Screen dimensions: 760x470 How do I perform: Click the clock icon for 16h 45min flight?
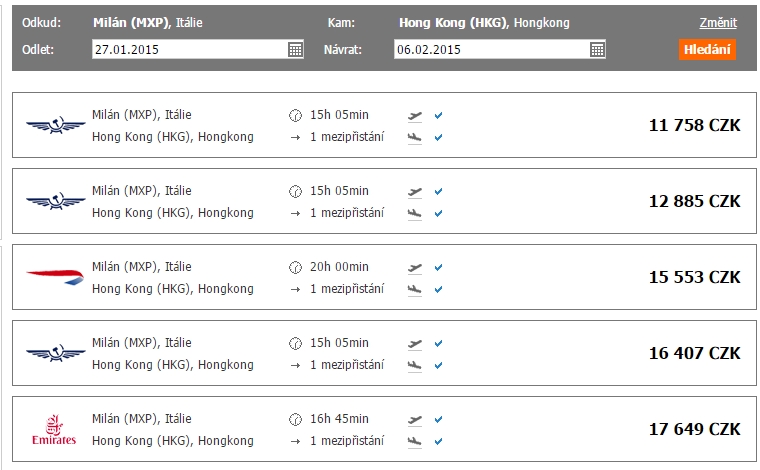coord(295,420)
